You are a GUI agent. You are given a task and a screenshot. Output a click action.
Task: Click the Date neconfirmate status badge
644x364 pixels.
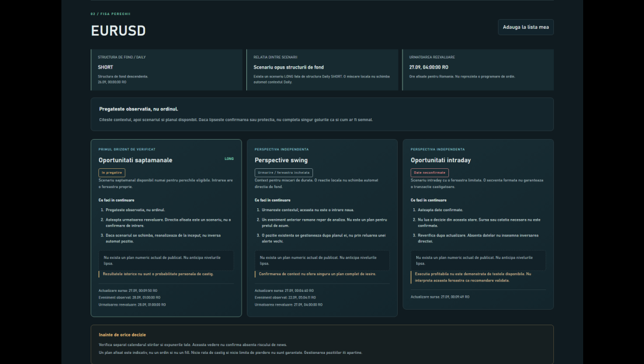pos(429,172)
